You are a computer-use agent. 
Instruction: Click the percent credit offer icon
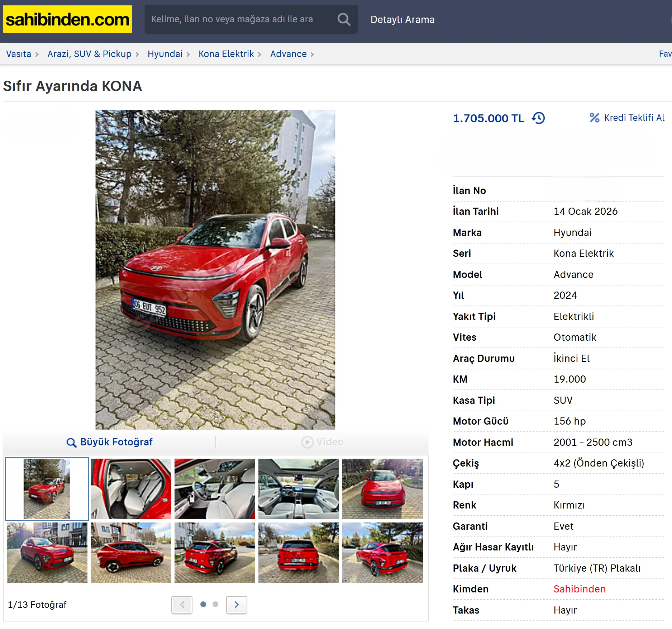pyautogui.click(x=594, y=118)
